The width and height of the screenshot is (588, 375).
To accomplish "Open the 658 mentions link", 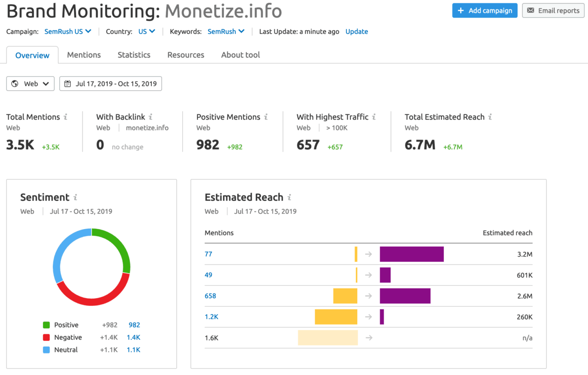I will 210,296.
